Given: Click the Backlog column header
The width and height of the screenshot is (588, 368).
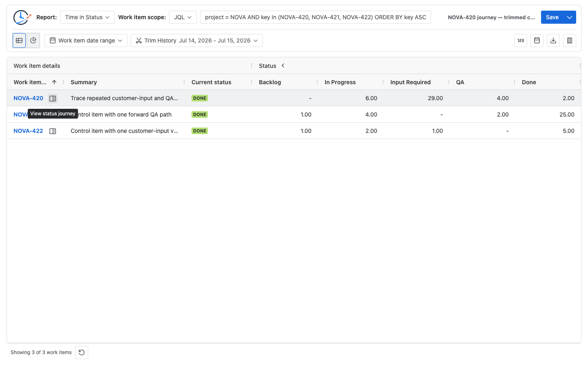Looking at the screenshot, I should 270,82.
